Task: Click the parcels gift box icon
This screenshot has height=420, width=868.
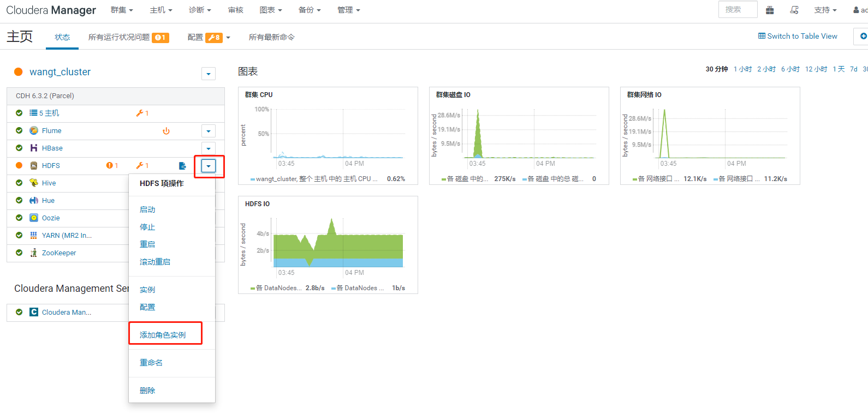Action: tap(770, 10)
